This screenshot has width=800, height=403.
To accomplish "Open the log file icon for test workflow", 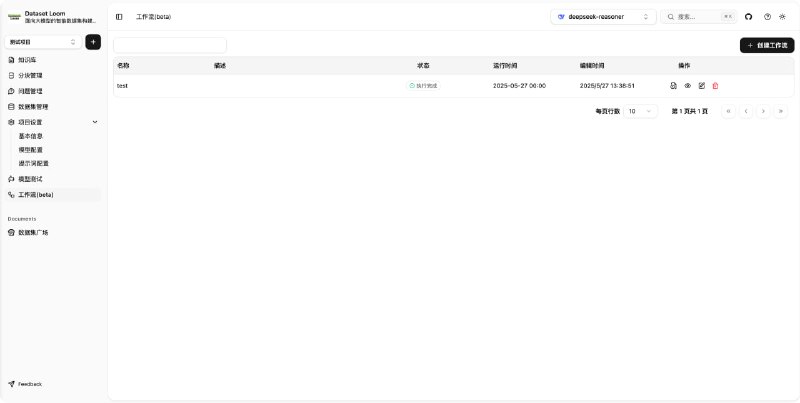I will pos(673,86).
